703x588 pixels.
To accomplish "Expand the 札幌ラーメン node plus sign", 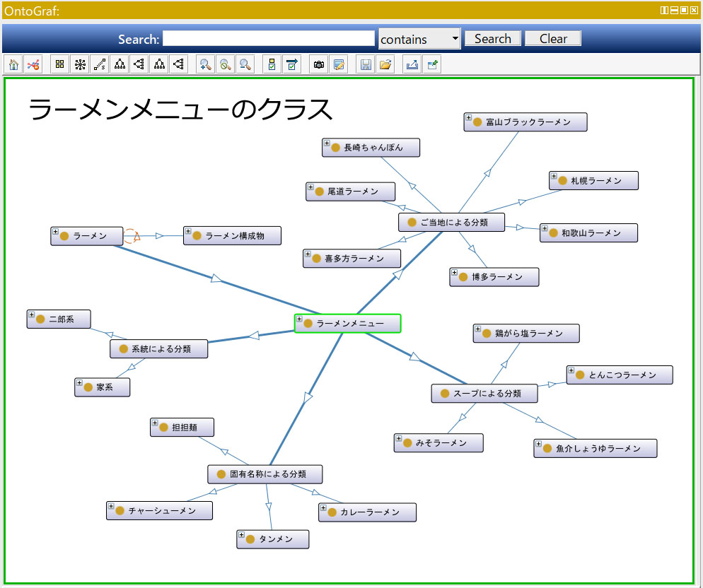I will pos(554,177).
